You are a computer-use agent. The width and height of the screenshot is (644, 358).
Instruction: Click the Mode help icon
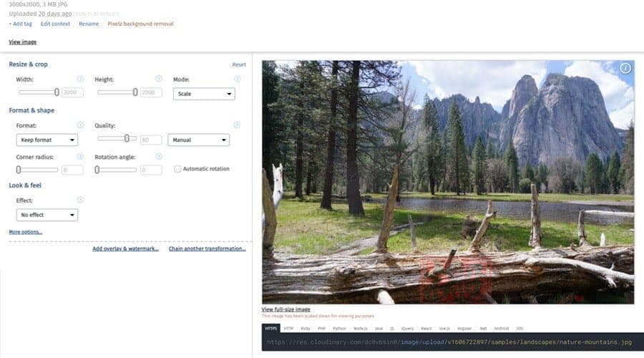click(237, 79)
